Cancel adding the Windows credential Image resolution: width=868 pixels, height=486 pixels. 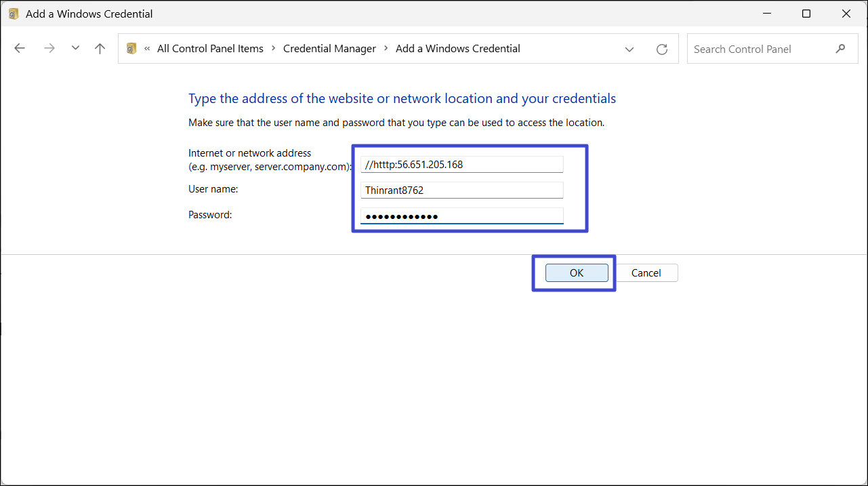coord(646,273)
